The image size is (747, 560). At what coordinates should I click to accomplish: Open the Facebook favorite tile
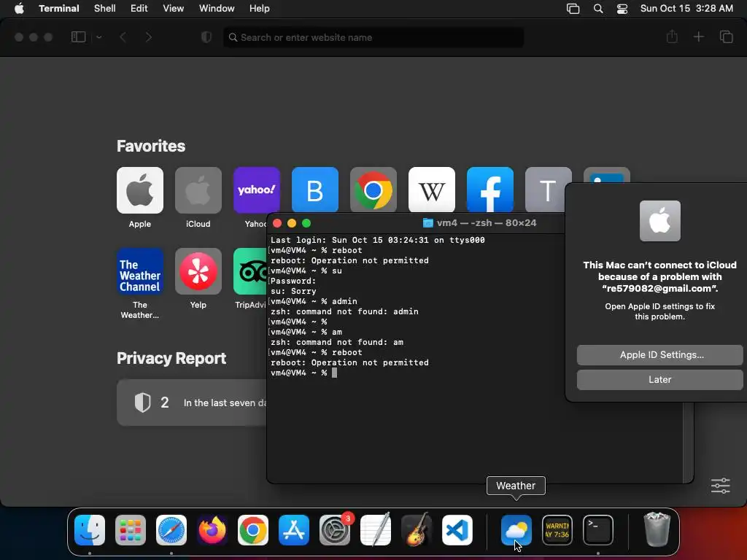point(490,190)
